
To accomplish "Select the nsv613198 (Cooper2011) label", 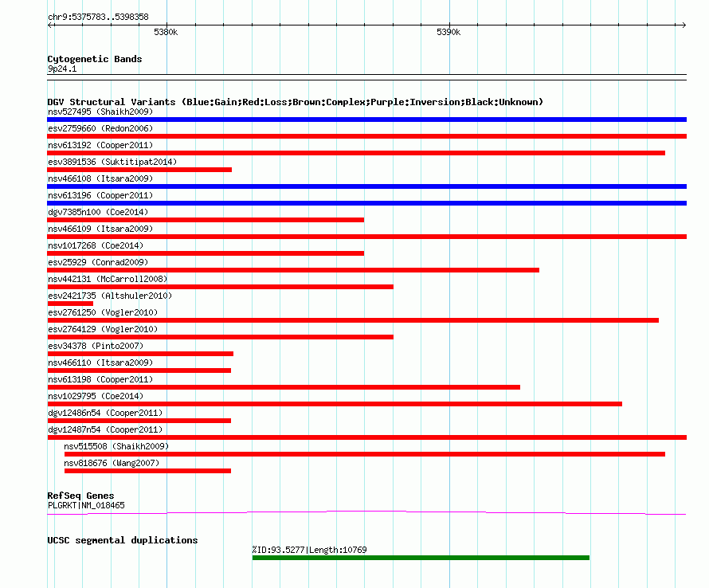I will [100, 379].
